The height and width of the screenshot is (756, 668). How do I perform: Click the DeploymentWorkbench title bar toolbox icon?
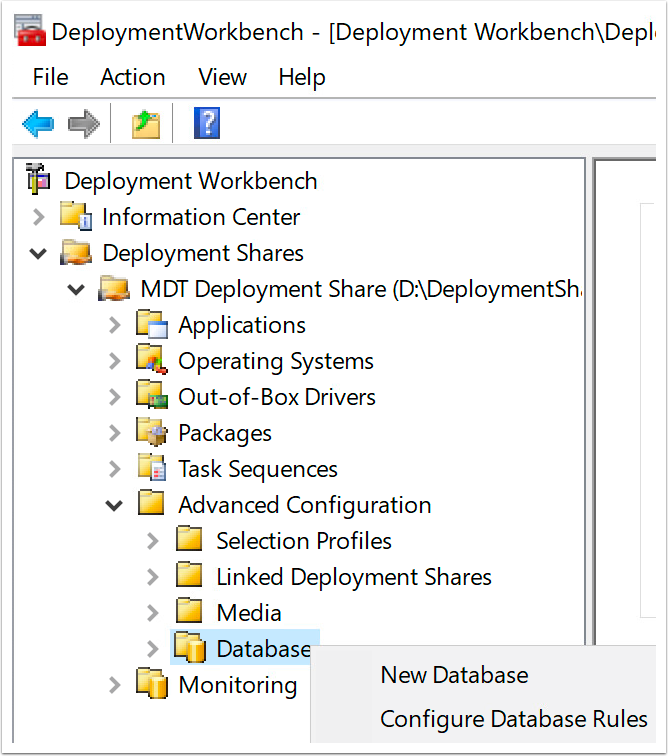tap(30, 31)
